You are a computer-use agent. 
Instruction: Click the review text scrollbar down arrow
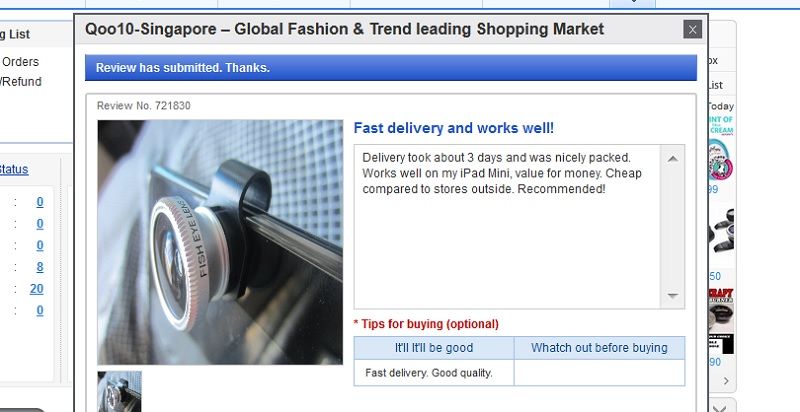coord(672,296)
